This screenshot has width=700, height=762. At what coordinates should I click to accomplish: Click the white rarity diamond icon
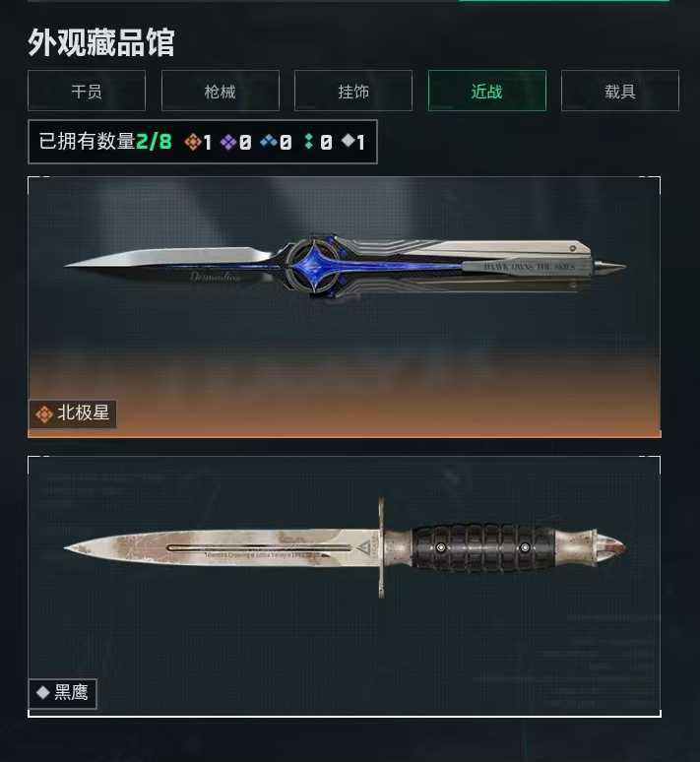click(349, 141)
